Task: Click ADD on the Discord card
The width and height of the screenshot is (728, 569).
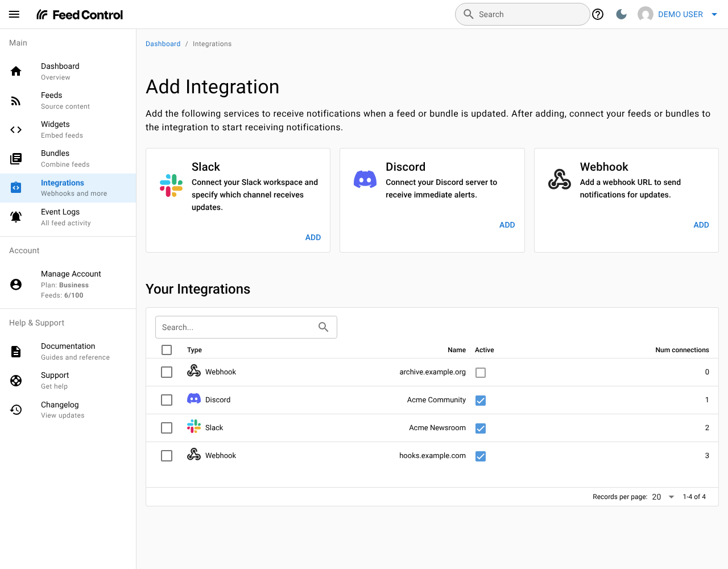Action: 507,225
